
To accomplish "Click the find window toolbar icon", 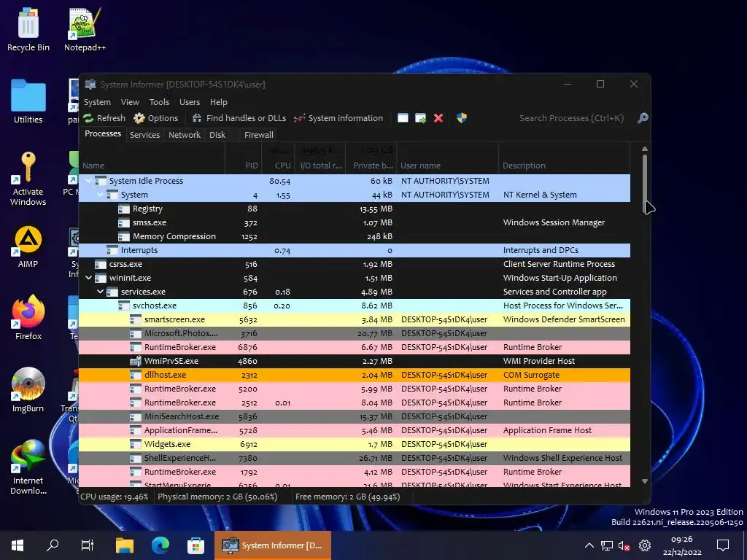I will [x=403, y=118].
